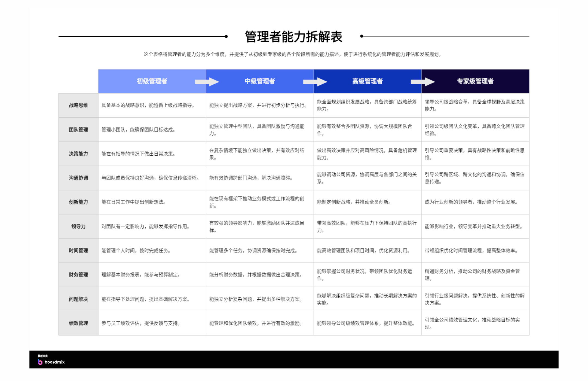Click cell 能在日常工作中提出创新想法。

point(152,202)
